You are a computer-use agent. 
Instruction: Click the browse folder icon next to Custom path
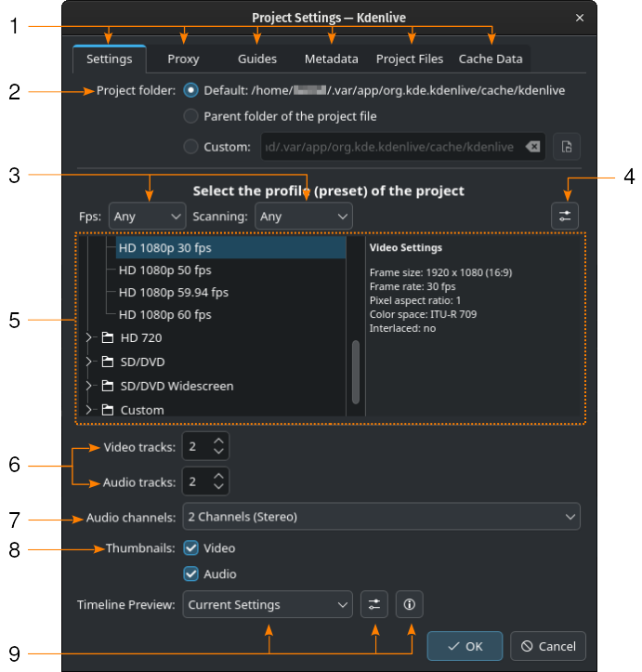click(x=567, y=147)
